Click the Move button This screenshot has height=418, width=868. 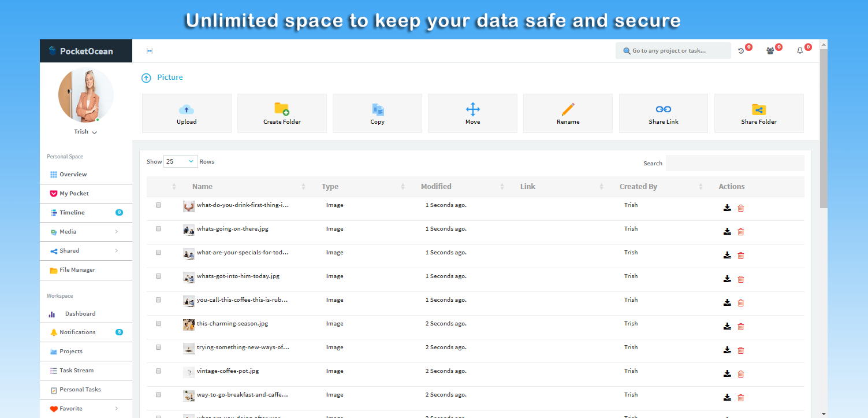pyautogui.click(x=472, y=113)
